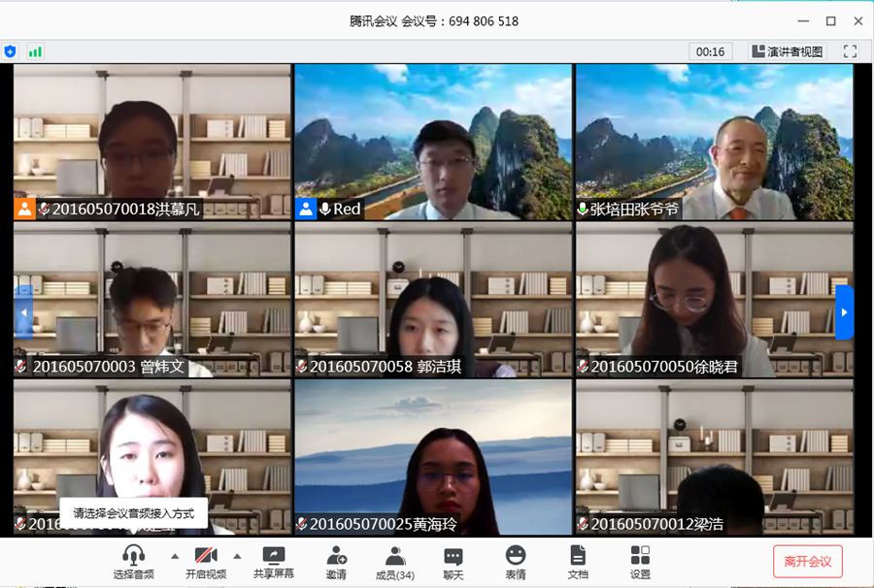Image resolution: width=874 pixels, height=588 pixels.
Task: Open 设置 settings
Action: click(x=640, y=557)
